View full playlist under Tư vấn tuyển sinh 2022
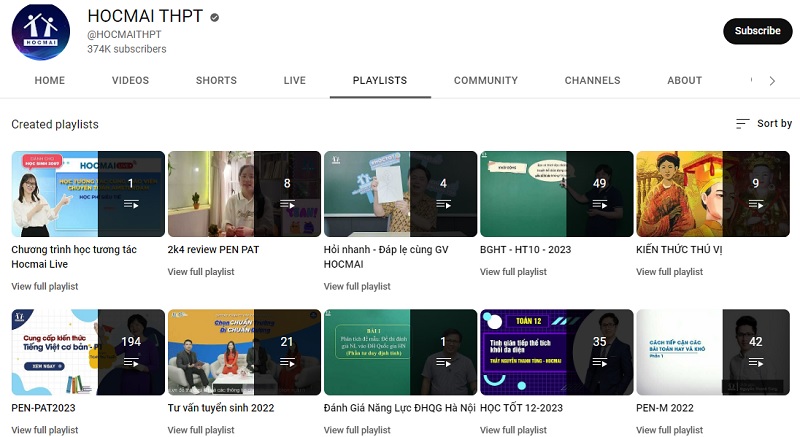 click(x=201, y=430)
